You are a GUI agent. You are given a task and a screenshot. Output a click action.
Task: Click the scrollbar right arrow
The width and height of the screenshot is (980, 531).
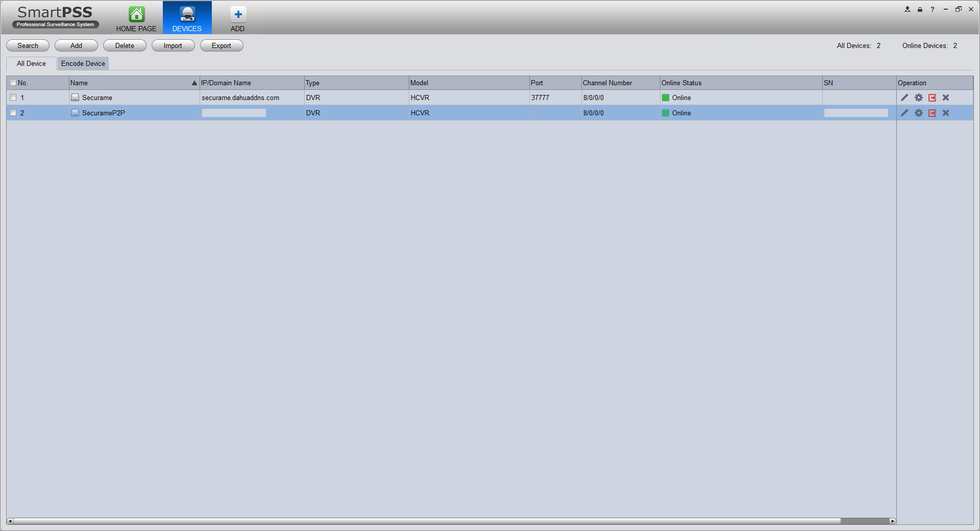point(893,521)
